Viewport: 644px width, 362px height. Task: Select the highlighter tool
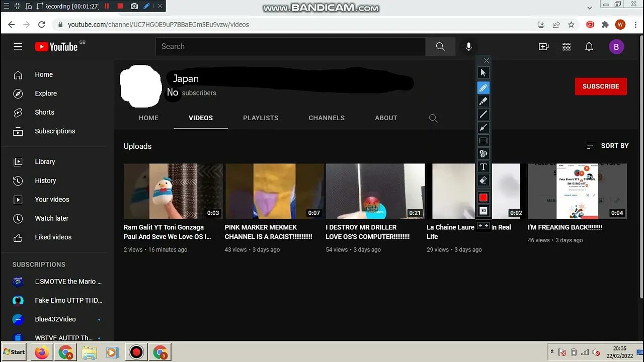483,101
